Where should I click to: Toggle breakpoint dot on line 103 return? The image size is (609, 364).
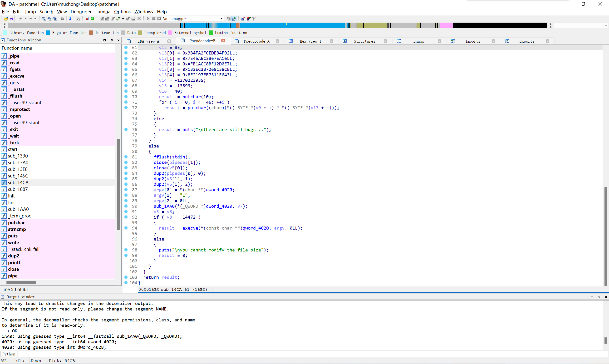[x=126, y=277]
